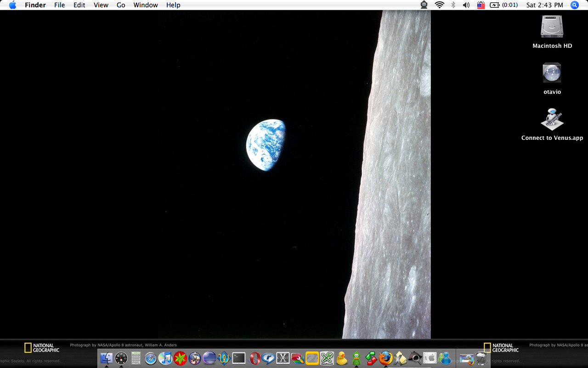Open the red tomato-like green star app

(x=180, y=358)
